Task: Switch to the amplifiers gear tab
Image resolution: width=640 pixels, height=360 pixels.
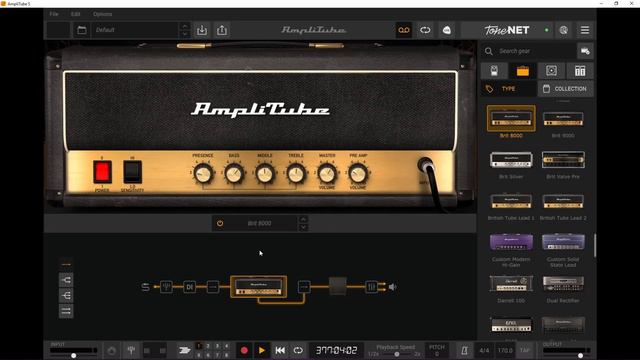Action: [523, 71]
